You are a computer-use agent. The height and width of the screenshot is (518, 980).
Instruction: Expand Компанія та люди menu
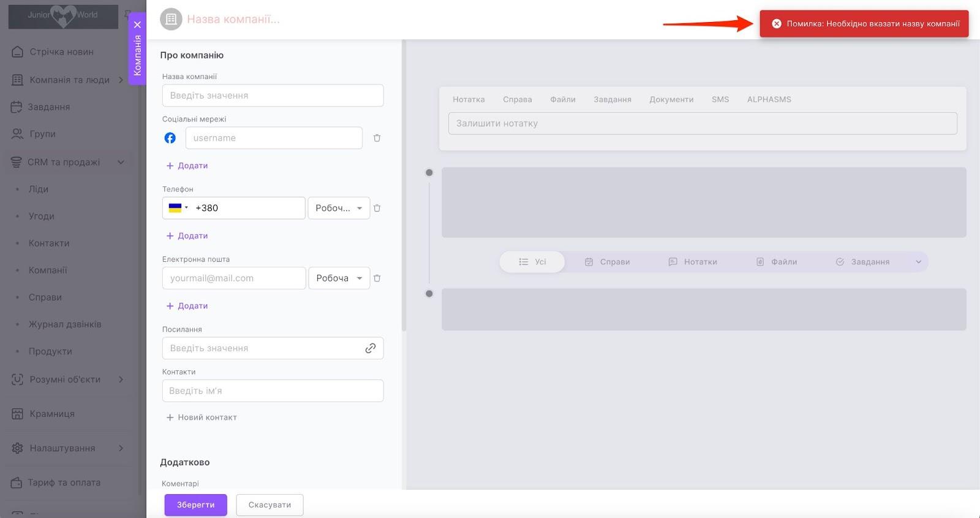click(x=121, y=80)
